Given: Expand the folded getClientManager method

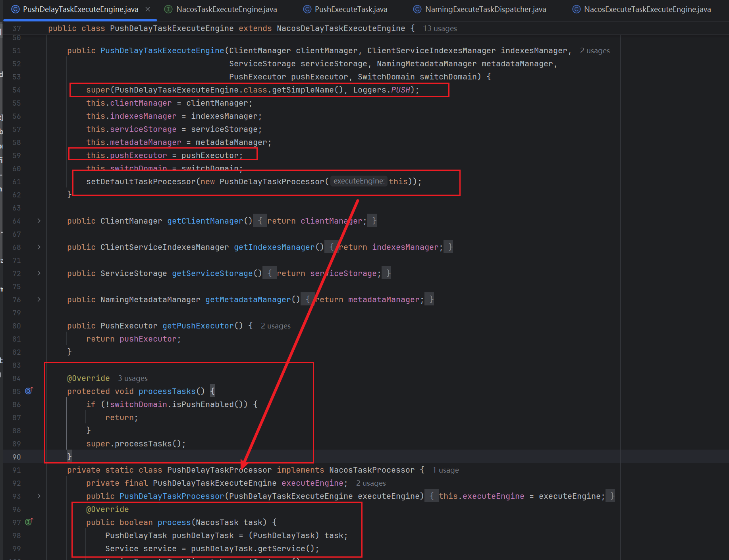Looking at the screenshot, I should (x=39, y=221).
